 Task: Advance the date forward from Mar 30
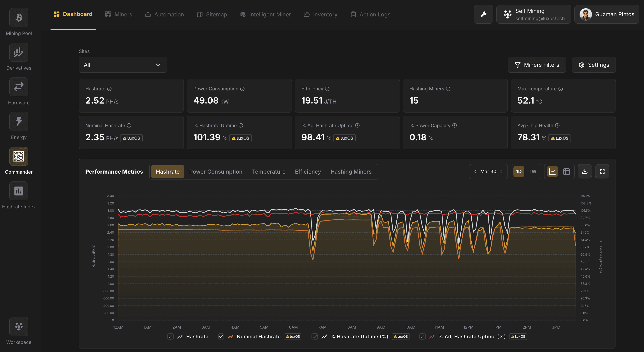[502, 171]
